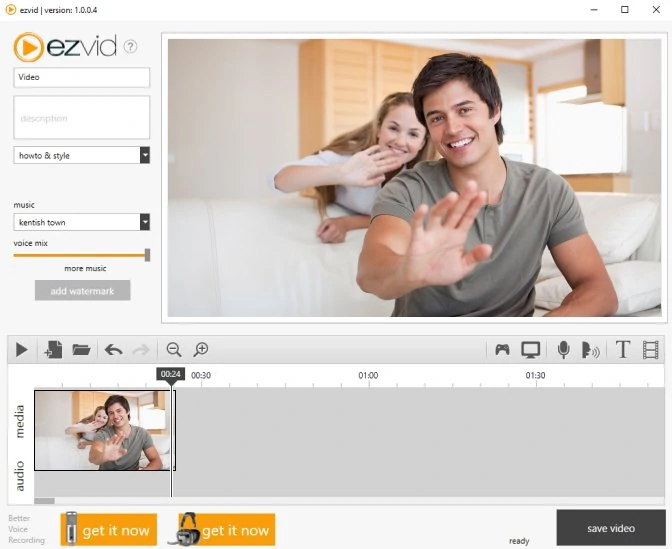Open speech synthesis with the talking head icon
Image resolution: width=672 pixels, height=549 pixels.
pyautogui.click(x=591, y=350)
